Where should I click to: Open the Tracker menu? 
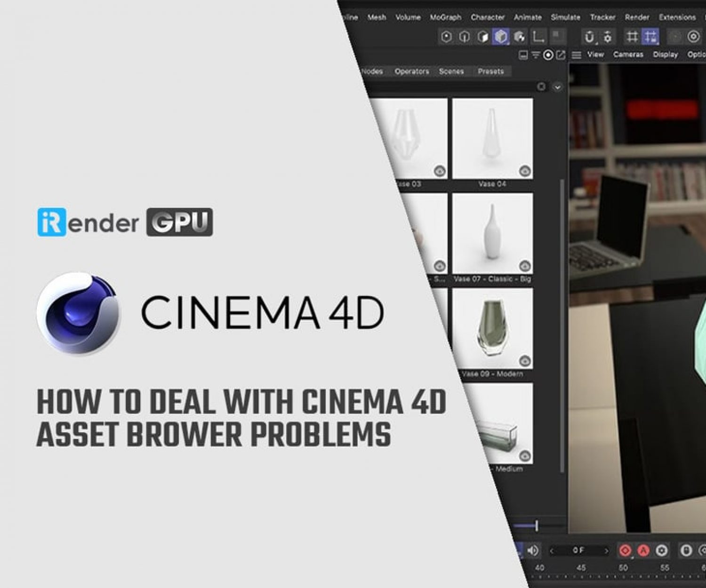click(x=602, y=17)
